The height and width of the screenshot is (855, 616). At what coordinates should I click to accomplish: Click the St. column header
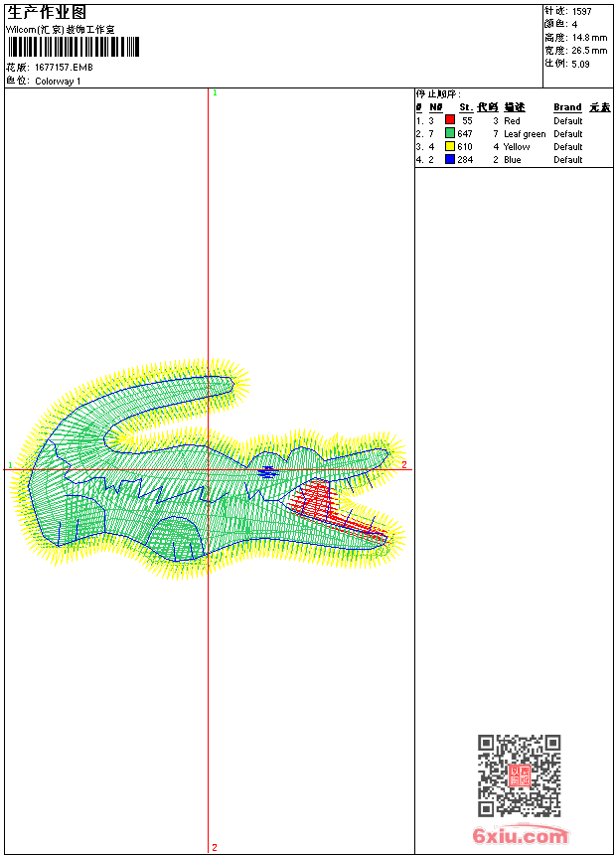coord(466,107)
